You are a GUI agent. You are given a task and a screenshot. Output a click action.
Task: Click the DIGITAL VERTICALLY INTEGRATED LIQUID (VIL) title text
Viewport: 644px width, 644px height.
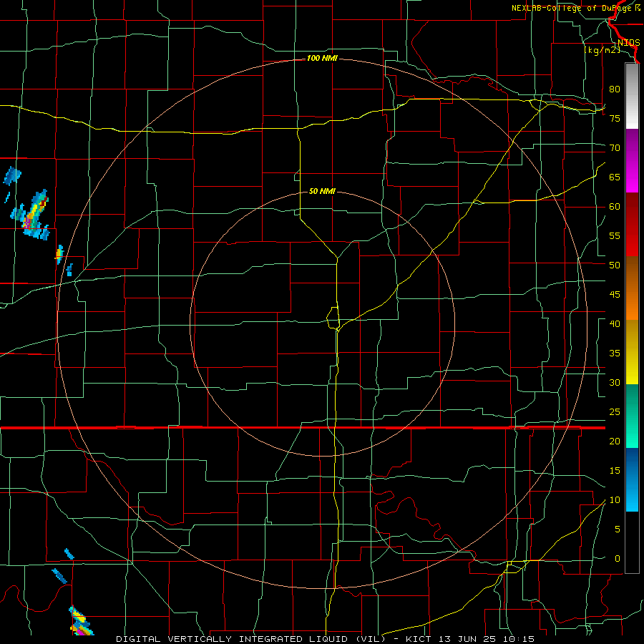coord(250,639)
